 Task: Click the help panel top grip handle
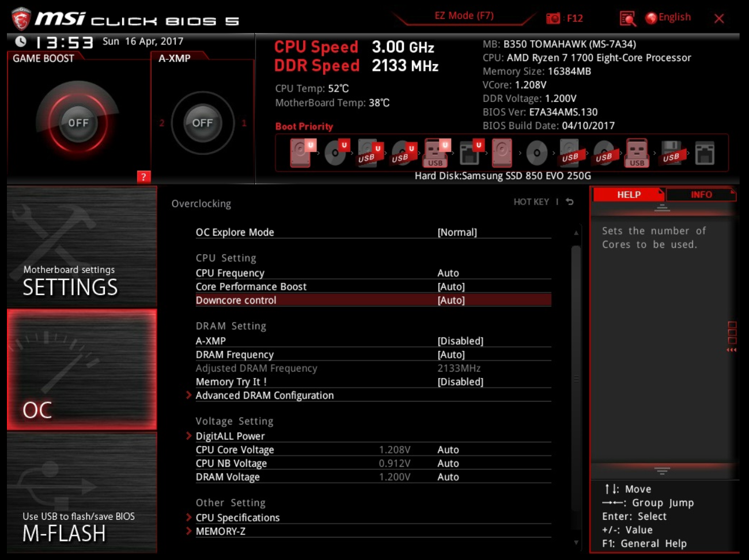(662, 208)
